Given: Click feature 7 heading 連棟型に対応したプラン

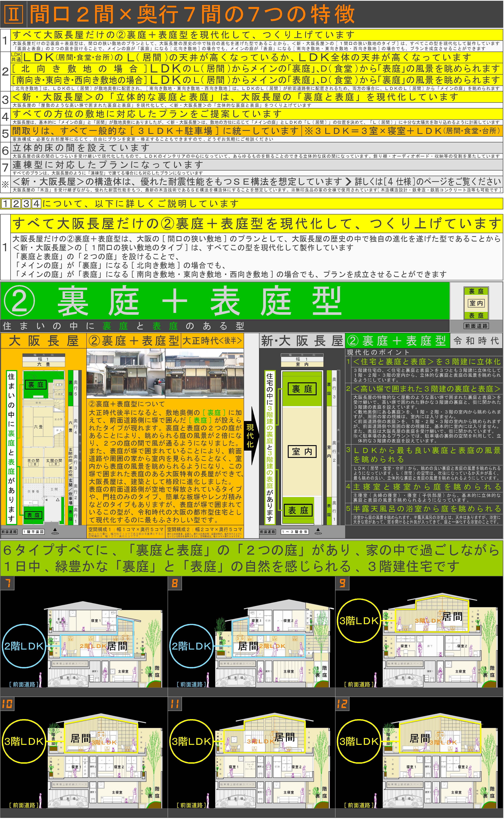Looking at the screenshot, I should click(x=108, y=165).
